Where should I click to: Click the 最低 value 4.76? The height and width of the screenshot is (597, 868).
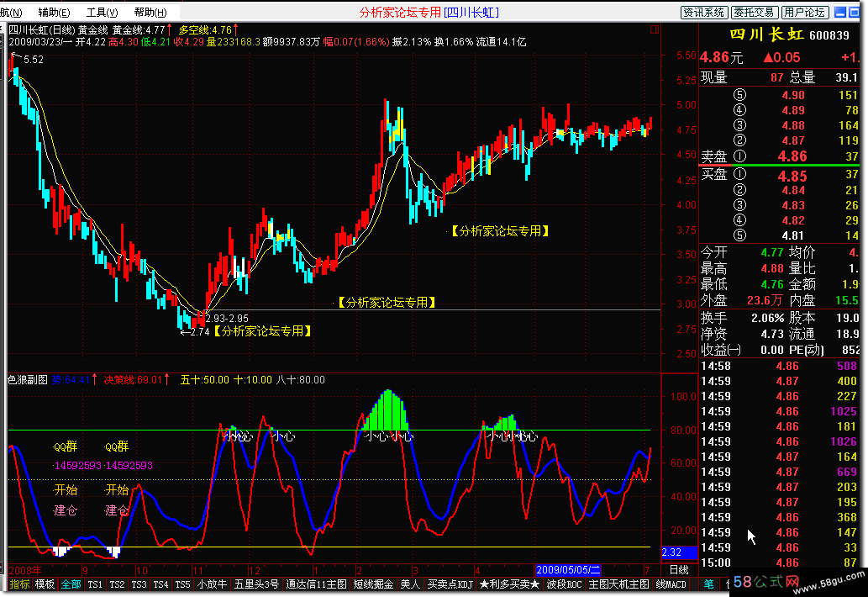pyautogui.click(x=772, y=285)
